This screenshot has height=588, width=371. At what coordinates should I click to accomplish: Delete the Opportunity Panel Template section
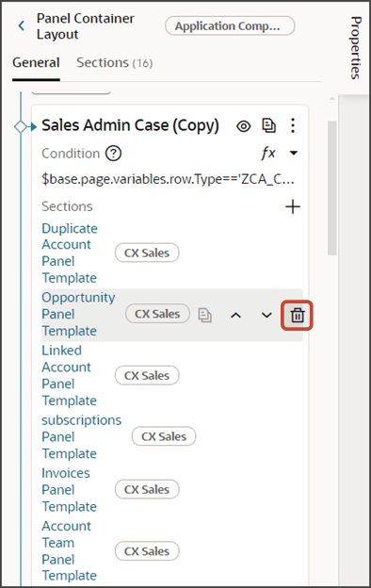tap(298, 316)
